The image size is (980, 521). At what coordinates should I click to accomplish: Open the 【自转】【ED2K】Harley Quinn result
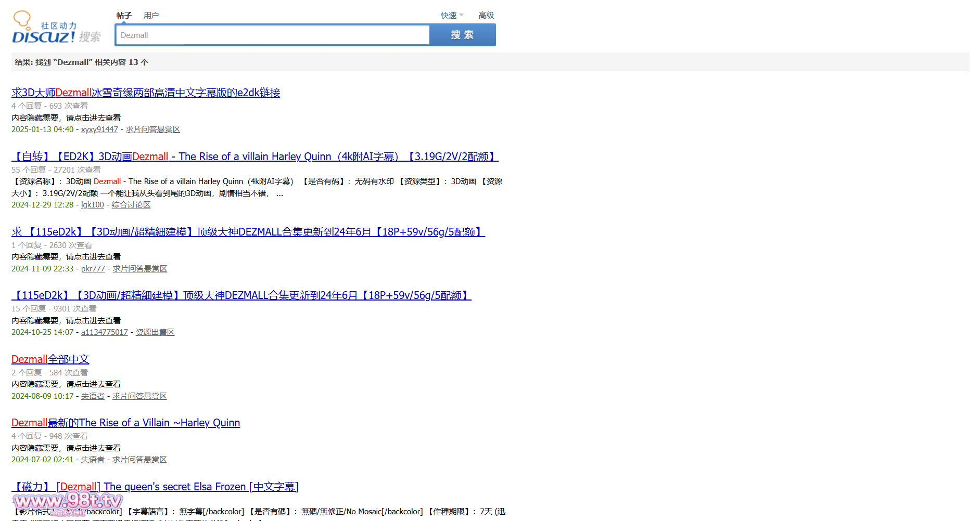click(x=255, y=157)
